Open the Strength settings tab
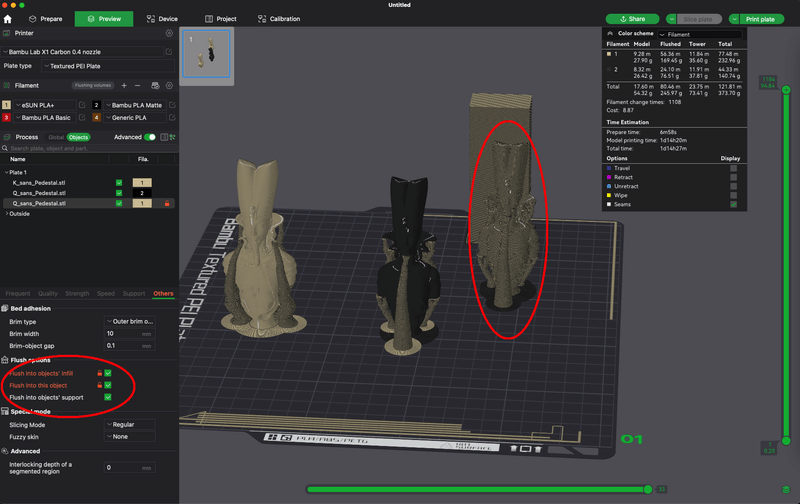800x504 pixels. point(77,294)
